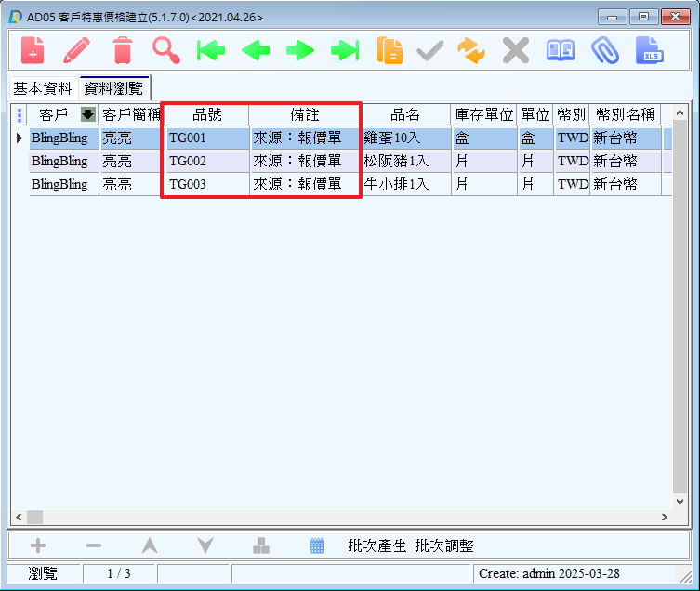700x591 pixels.
Task: Click the paperclip attachment icon
Action: click(605, 50)
